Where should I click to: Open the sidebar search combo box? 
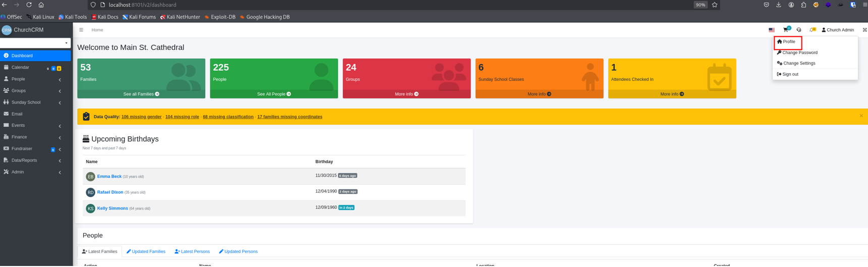(x=35, y=43)
